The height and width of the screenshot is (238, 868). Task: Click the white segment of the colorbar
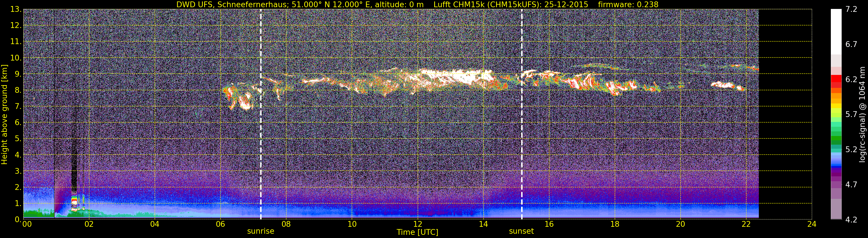(x=836, y=32)
